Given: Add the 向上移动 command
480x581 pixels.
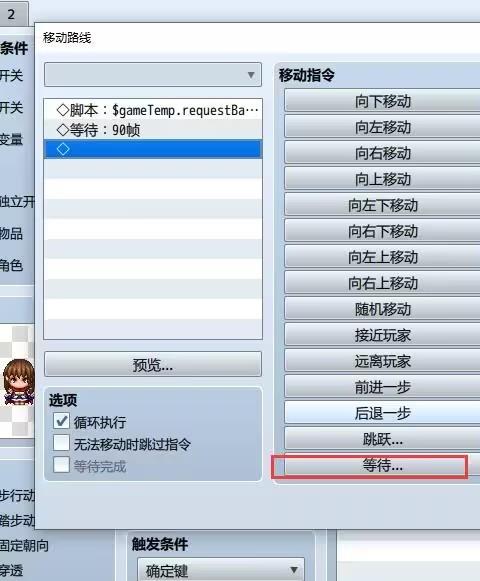Looking at the screenshot, I should point(383,179).
